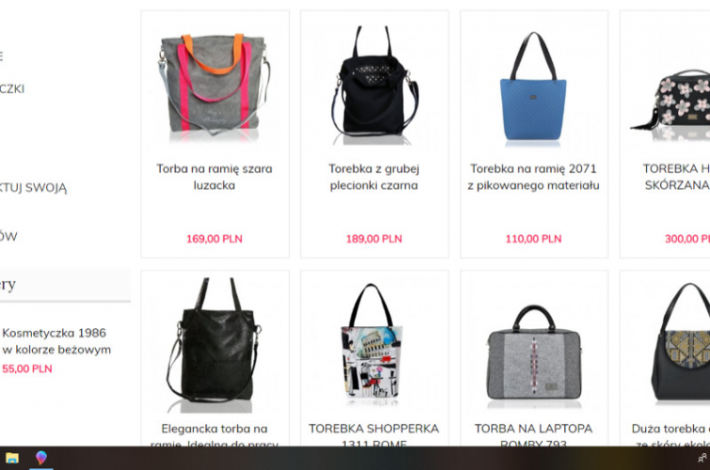The width and height of the screenshot is (710, 470).
Task: Open the black woven bag product image
Action: [x=374, y=85]
